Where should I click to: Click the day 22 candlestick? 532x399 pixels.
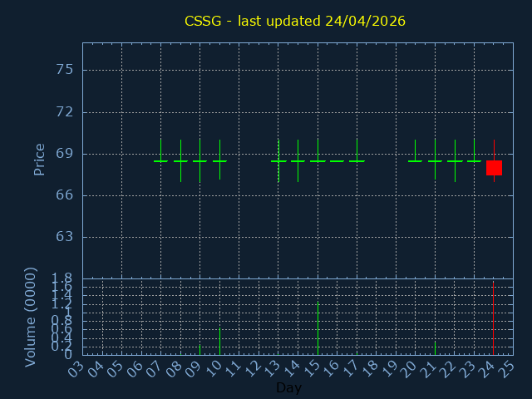click(x=455, y=160)
